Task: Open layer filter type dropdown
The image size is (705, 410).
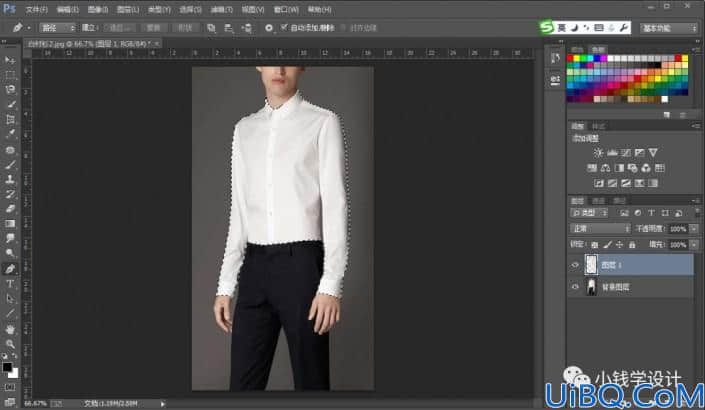Action: (x=589, y=213)
